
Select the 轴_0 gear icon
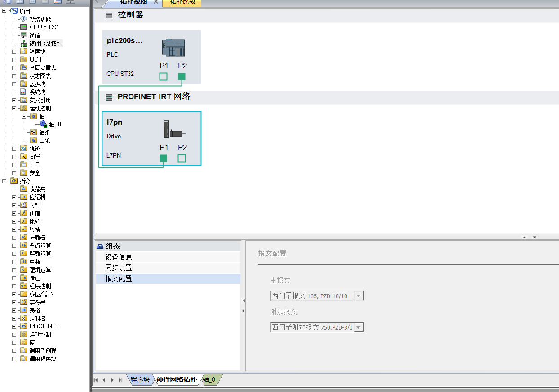tap(43, 124)
